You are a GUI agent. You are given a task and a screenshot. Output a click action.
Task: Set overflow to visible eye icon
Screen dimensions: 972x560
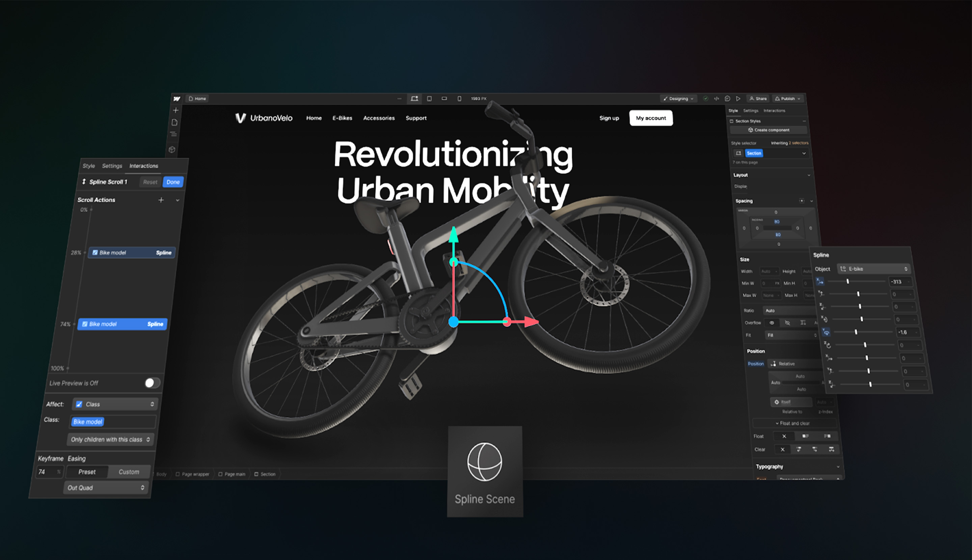pos(772,323)
